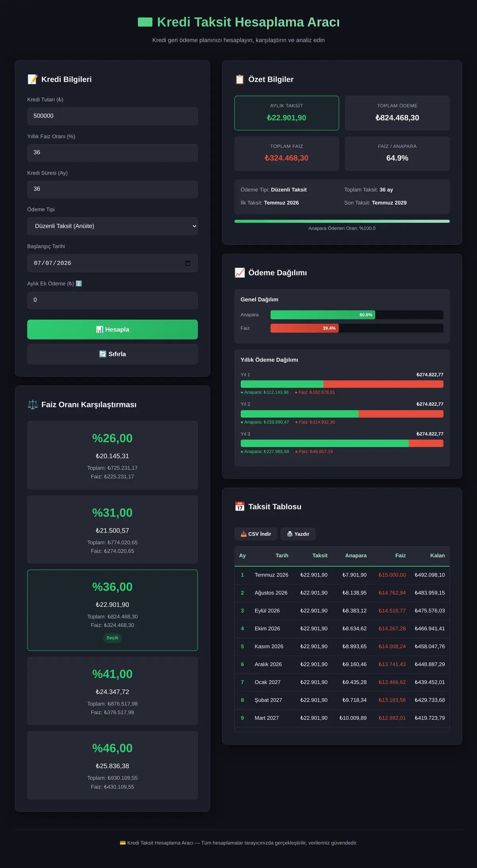The image size is (477, 868).
Task: Click the Mart 2027 table row
Action: 342,718
